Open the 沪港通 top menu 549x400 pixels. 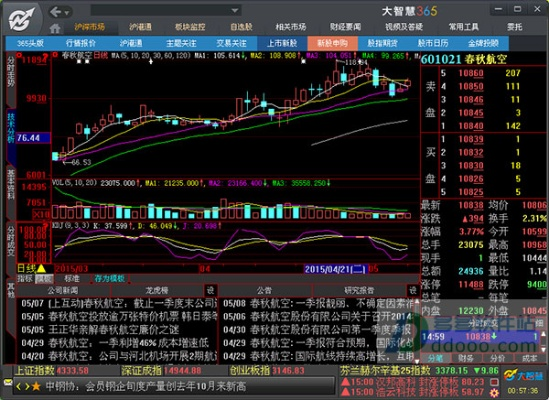click(x=140, y=27)
